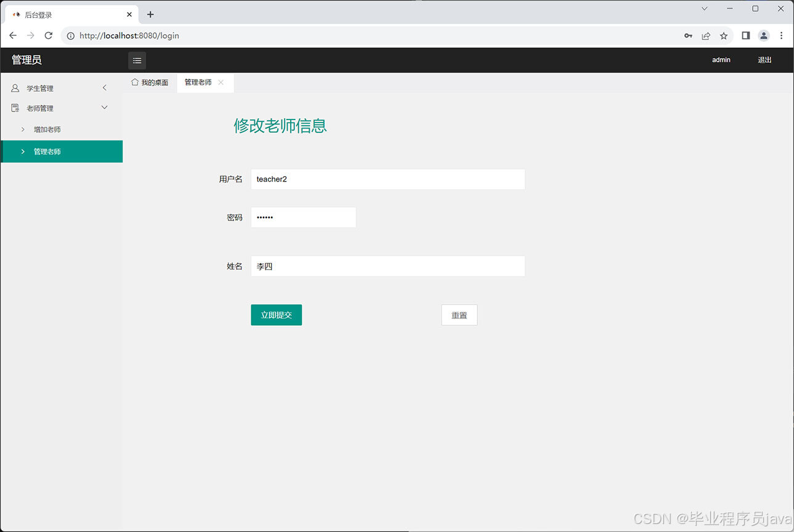Focus the 密码 password field

(x=303, y=217)
